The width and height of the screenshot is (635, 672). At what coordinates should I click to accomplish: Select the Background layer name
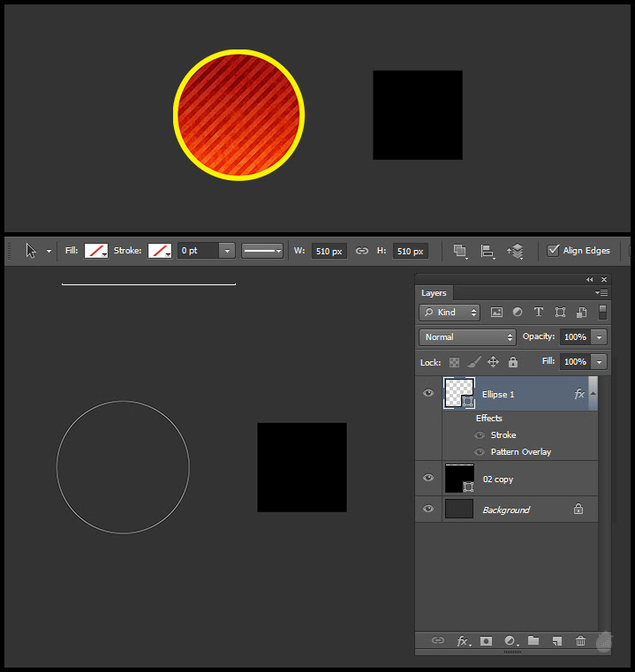pos(506,510)
